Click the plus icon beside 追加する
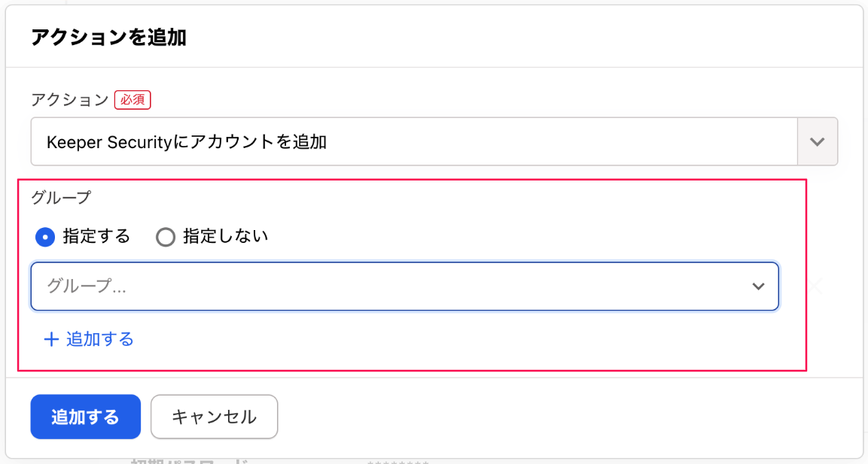 coord(51,340)
